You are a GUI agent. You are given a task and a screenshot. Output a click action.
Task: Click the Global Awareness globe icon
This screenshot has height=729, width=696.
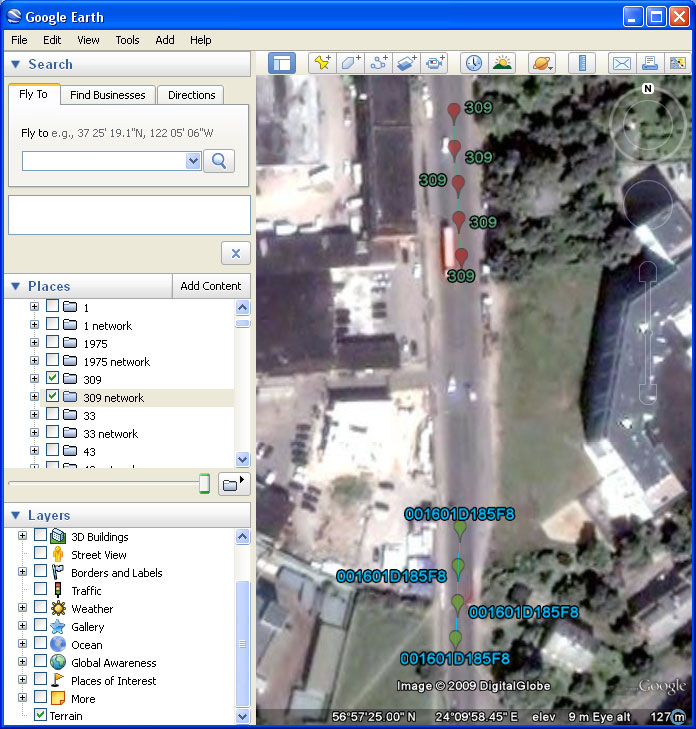click(x=58, y=663)
